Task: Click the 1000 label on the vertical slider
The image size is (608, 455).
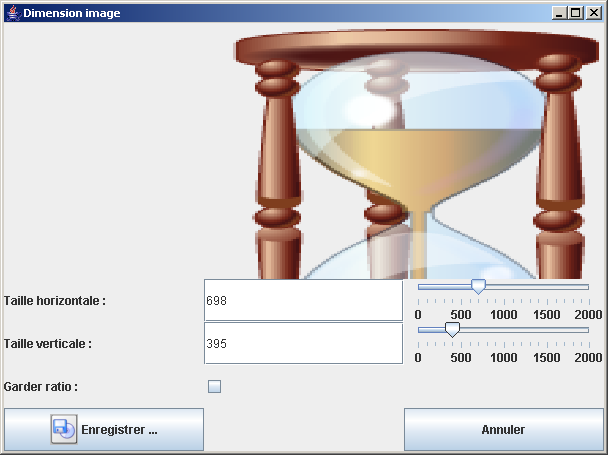Action: point(503,358)
